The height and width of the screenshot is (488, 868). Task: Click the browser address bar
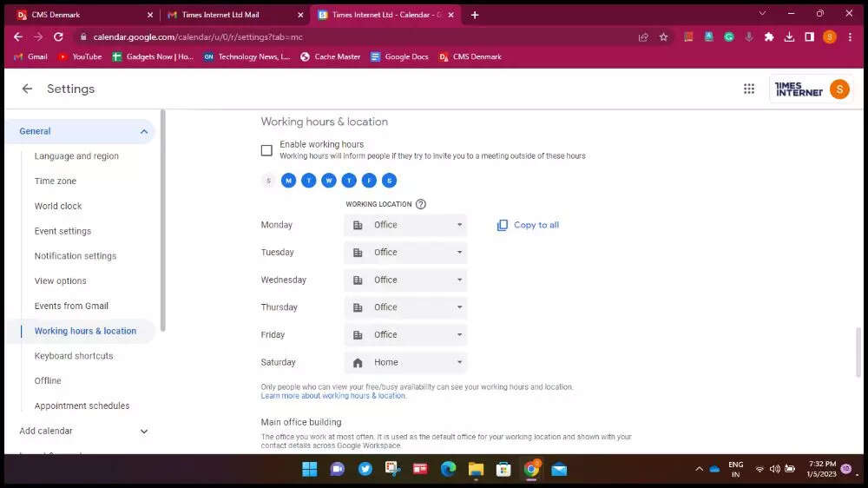click(x=347, y=37)
